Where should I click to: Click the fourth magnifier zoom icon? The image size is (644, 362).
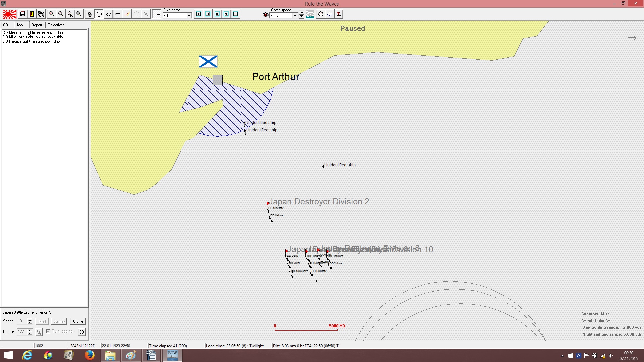(x=79, y=14)
